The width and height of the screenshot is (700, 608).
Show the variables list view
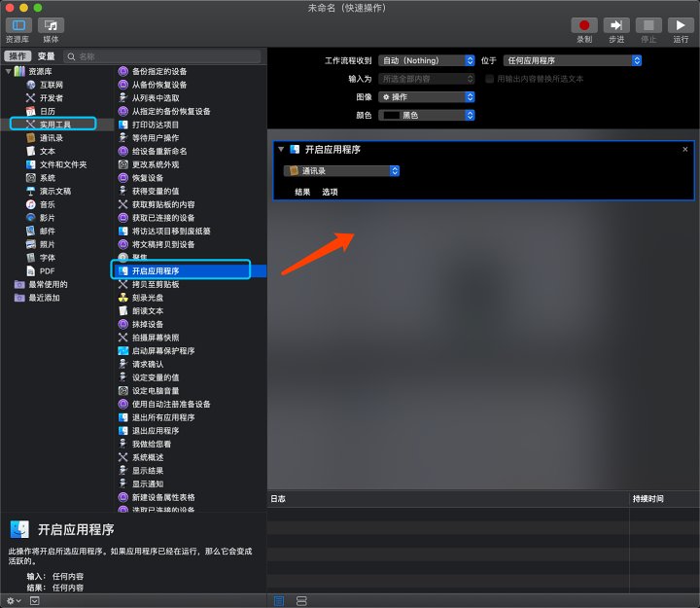pos(301,601)
